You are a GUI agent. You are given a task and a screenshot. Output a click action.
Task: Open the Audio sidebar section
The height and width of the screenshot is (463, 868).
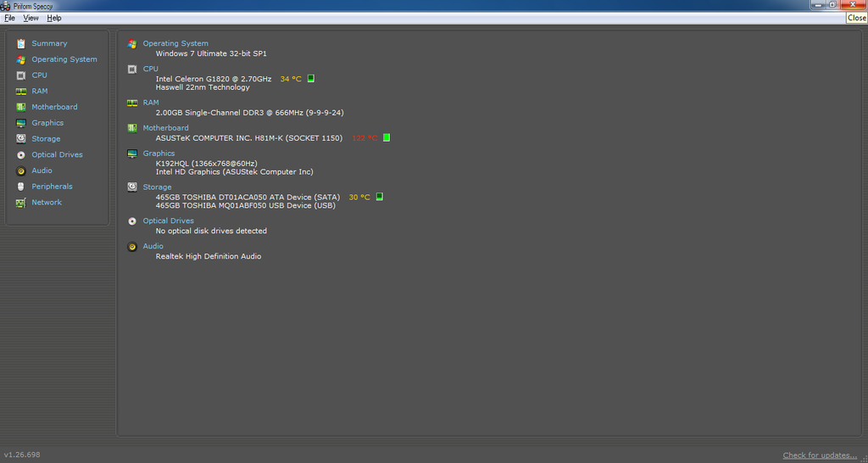click(42, 170)
